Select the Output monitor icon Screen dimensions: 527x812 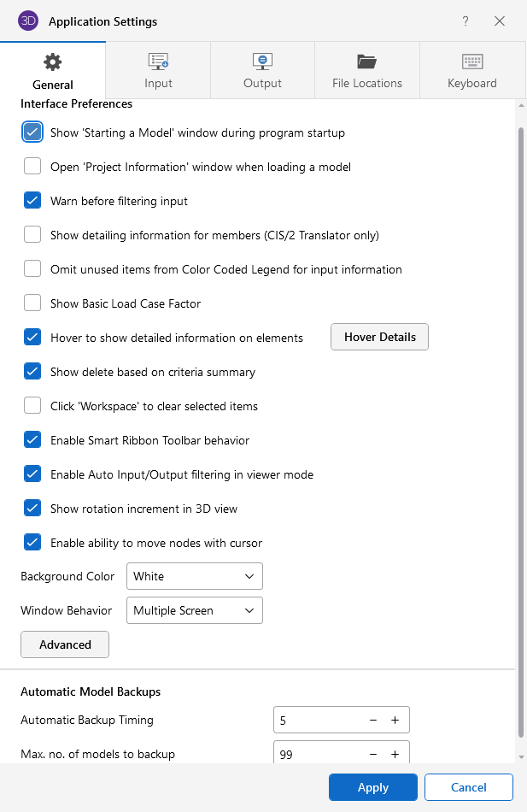[262, 61]
